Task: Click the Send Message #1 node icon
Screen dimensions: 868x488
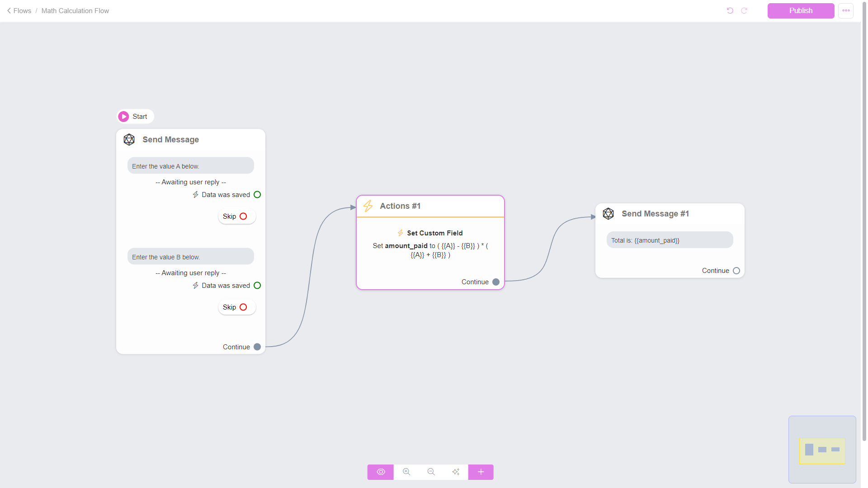Action: coord(609,214)
